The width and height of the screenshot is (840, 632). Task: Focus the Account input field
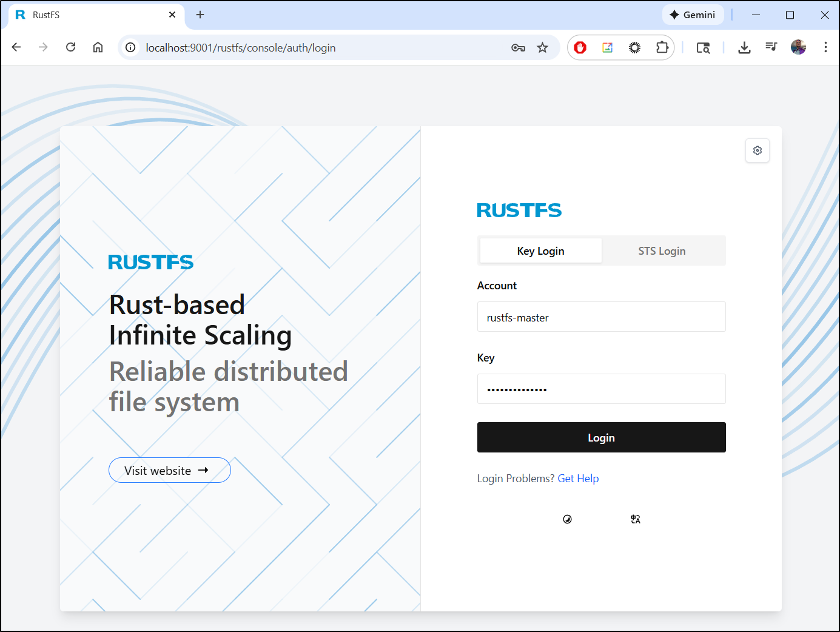[x=601, y=317]
